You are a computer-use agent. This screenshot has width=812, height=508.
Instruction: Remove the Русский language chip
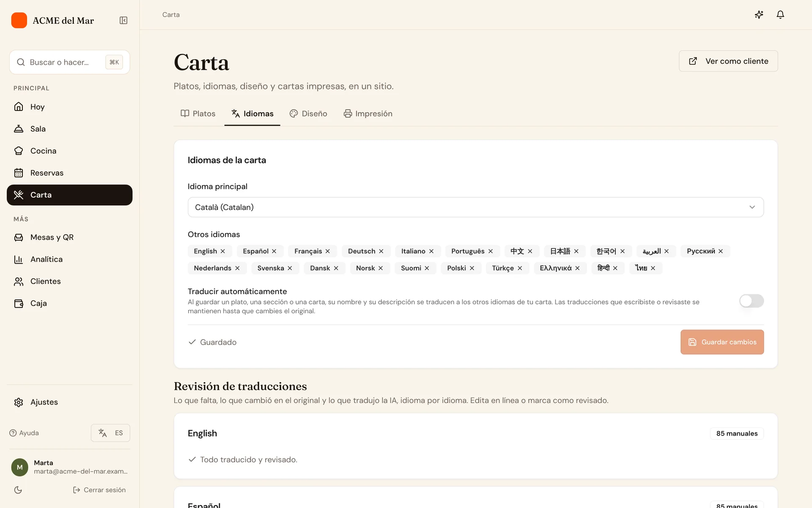click(721, 251)
